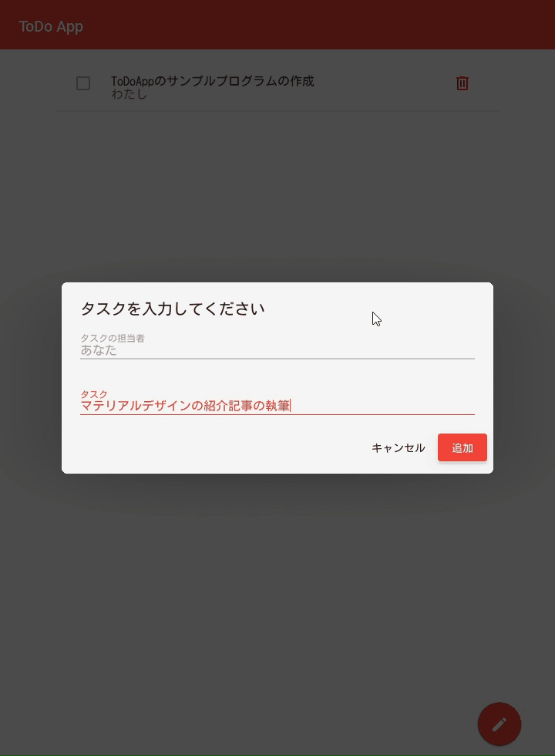Click empty space left of キャンセル
Screen dimensions: 555x756
click(222, 448)
